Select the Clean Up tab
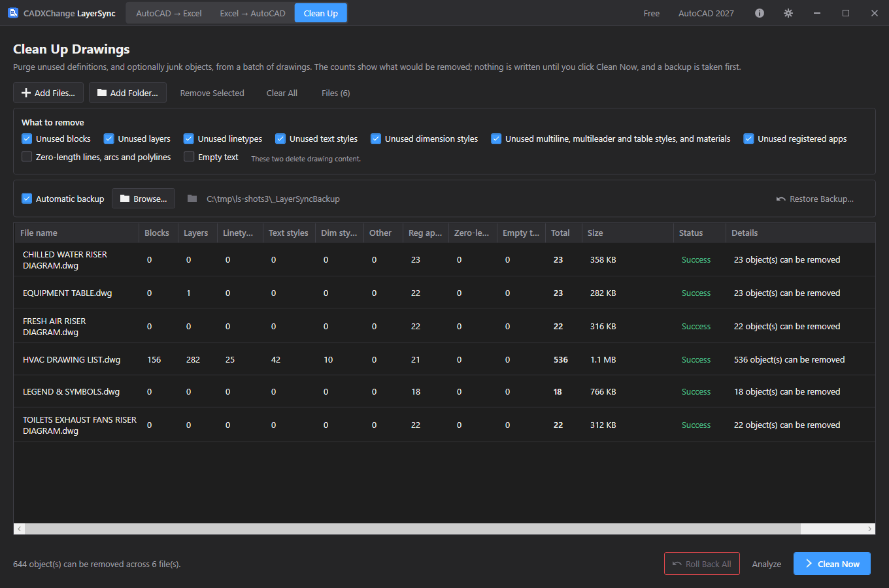889x588 pixels. coord(321,13)
